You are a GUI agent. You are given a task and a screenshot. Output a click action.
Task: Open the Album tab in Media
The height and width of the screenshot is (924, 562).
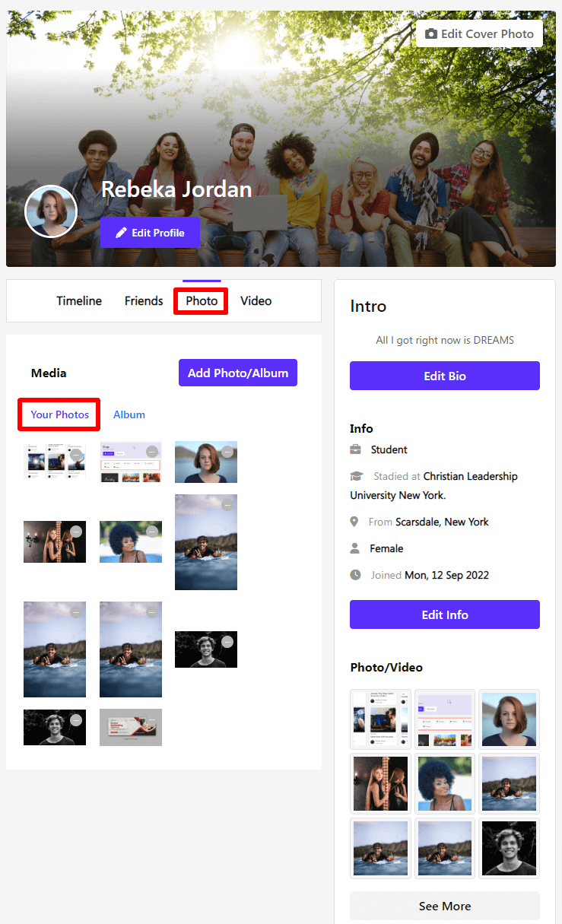[129, 414]
